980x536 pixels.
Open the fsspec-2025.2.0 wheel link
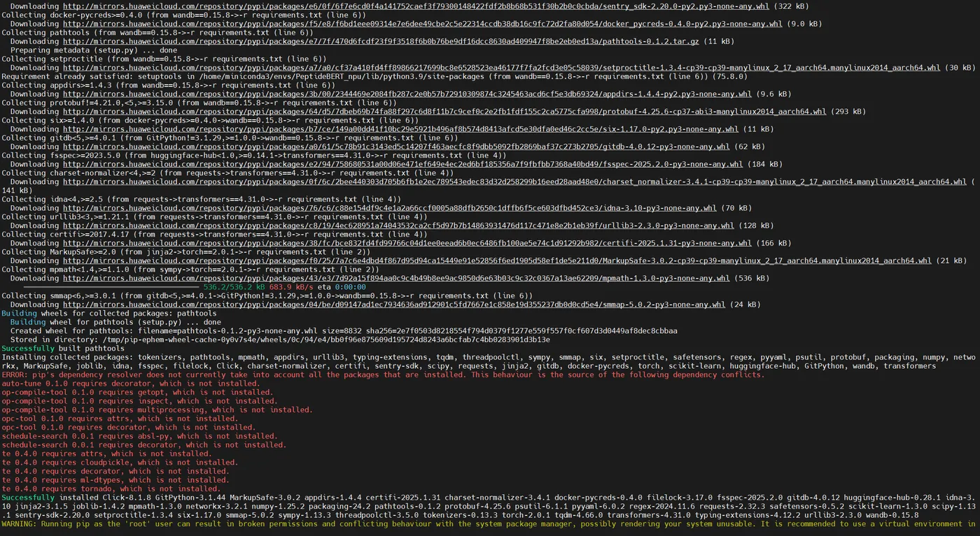[x=402, y=164]
